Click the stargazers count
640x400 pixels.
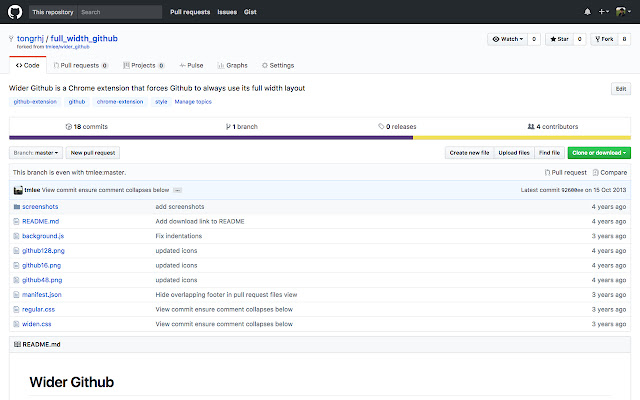(580, 39)
